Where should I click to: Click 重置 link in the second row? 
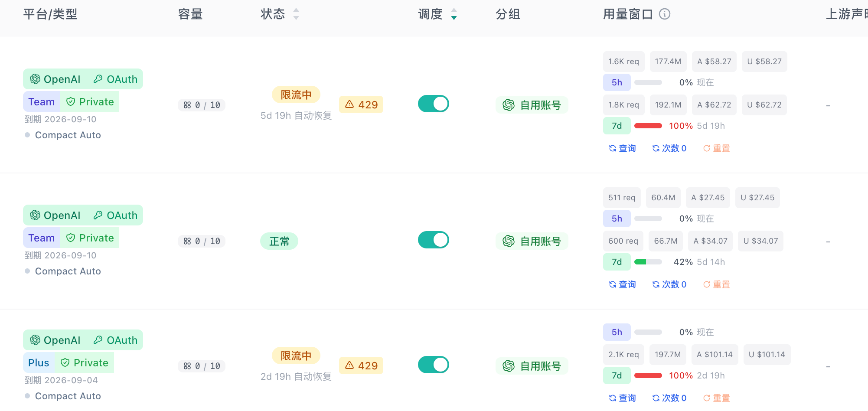[x=716, y=284]
